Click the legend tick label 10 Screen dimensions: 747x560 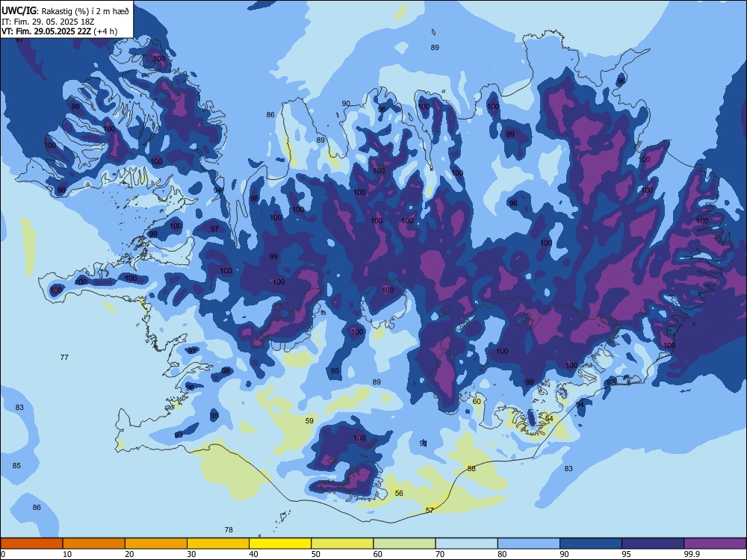[x=67, y=554]
